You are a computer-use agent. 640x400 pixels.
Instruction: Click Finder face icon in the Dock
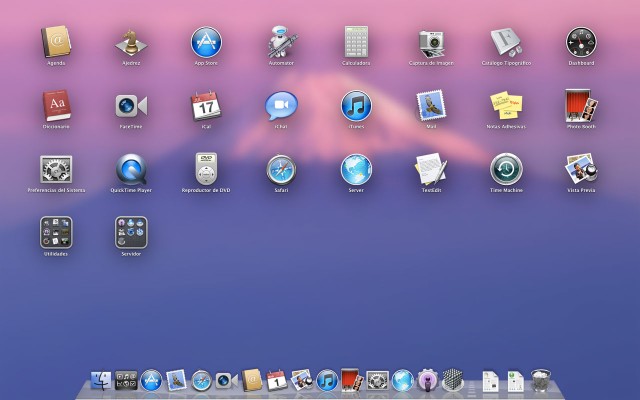(100, 380)
